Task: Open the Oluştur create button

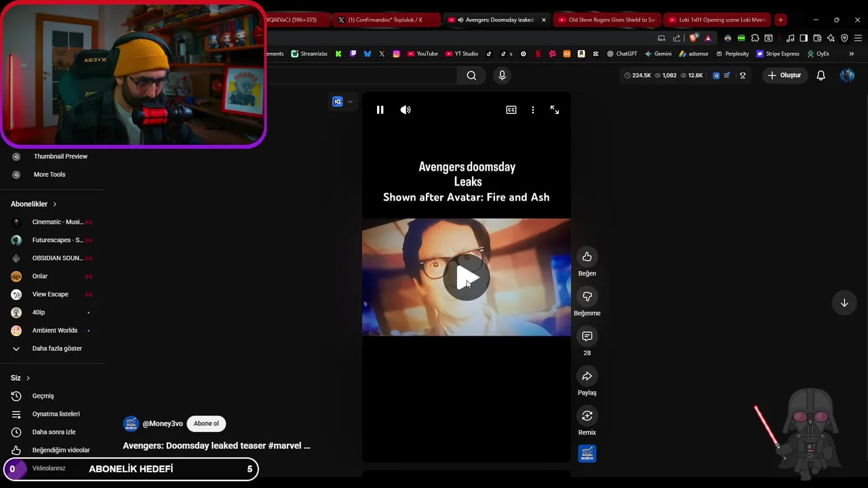Action: (x=784, y=75)
